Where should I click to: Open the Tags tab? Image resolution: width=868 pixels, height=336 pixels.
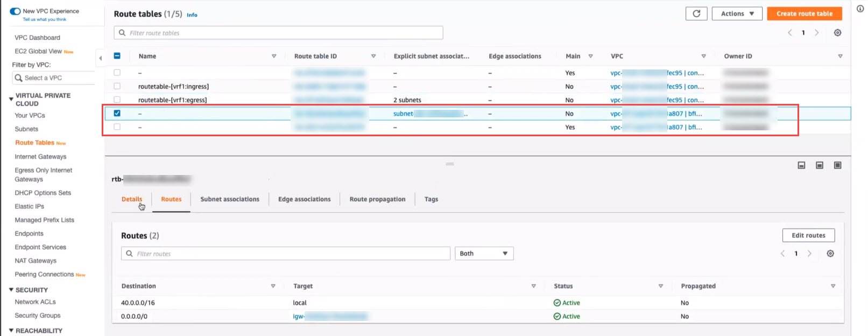(431, 199)
